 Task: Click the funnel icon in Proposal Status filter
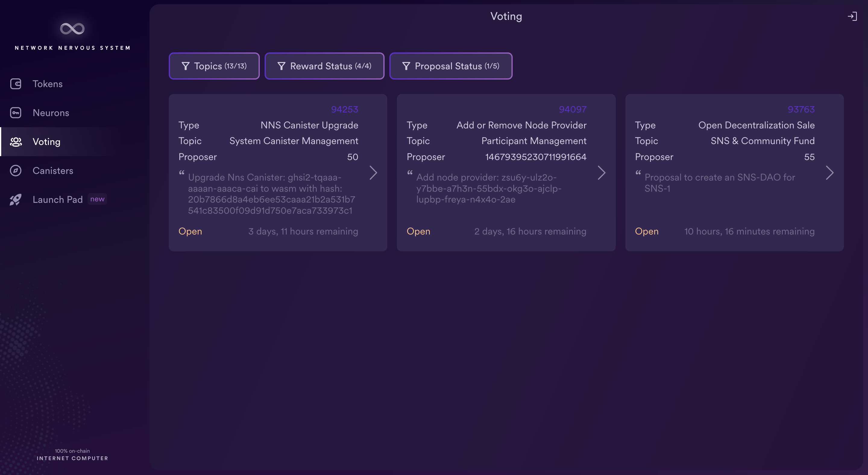pos(406,66)
